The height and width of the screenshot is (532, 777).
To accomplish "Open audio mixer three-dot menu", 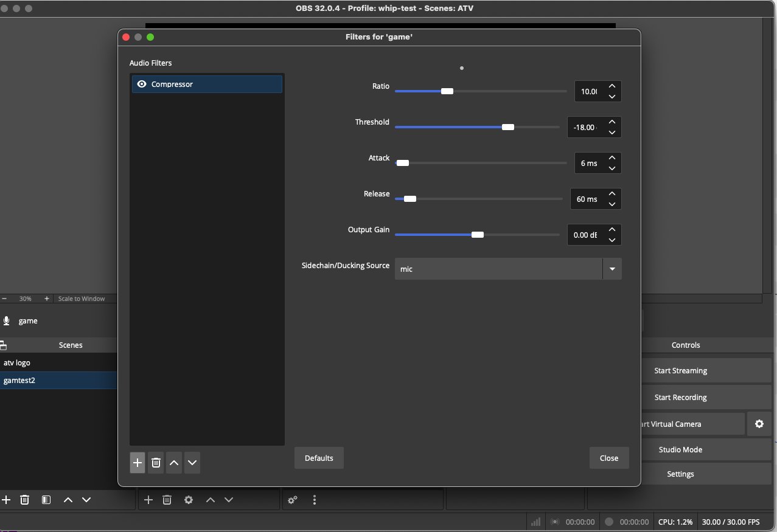I will (315, 500).
